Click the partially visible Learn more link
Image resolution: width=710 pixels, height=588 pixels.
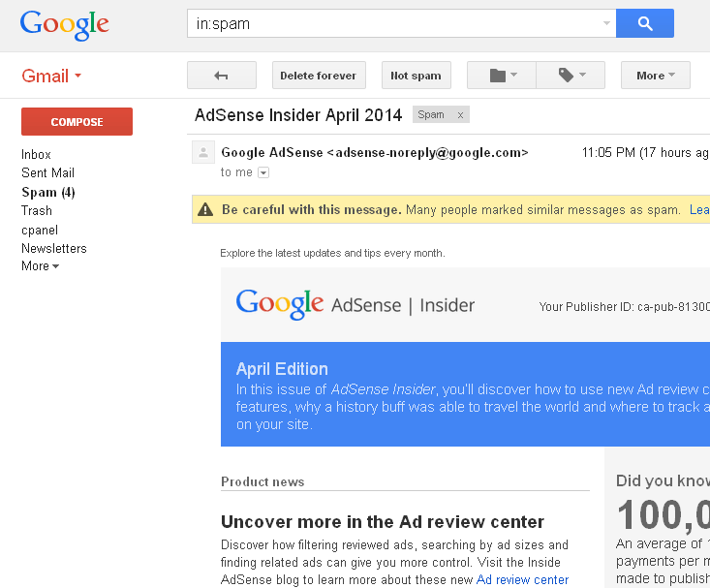[x=699, y=209]
